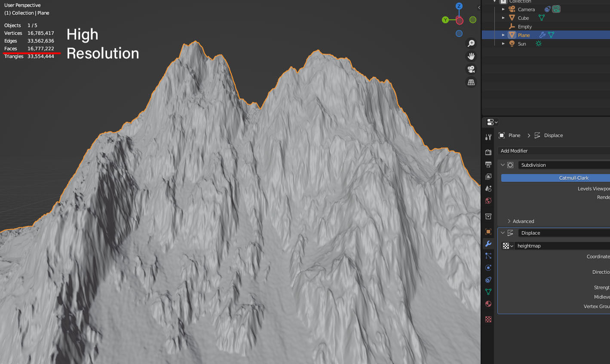Click the Empty object axes icon in outliner

pos(512,26)
